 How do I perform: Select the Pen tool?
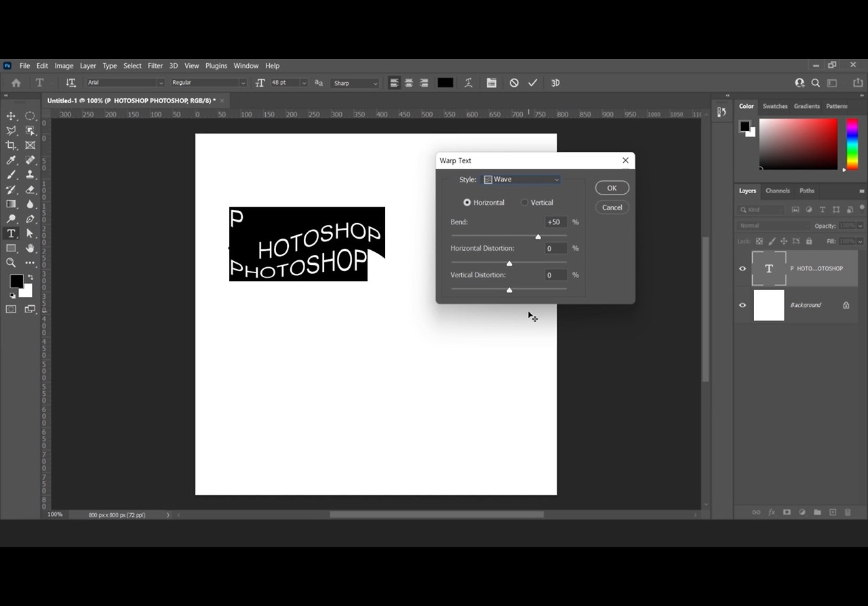click(31, 219)
